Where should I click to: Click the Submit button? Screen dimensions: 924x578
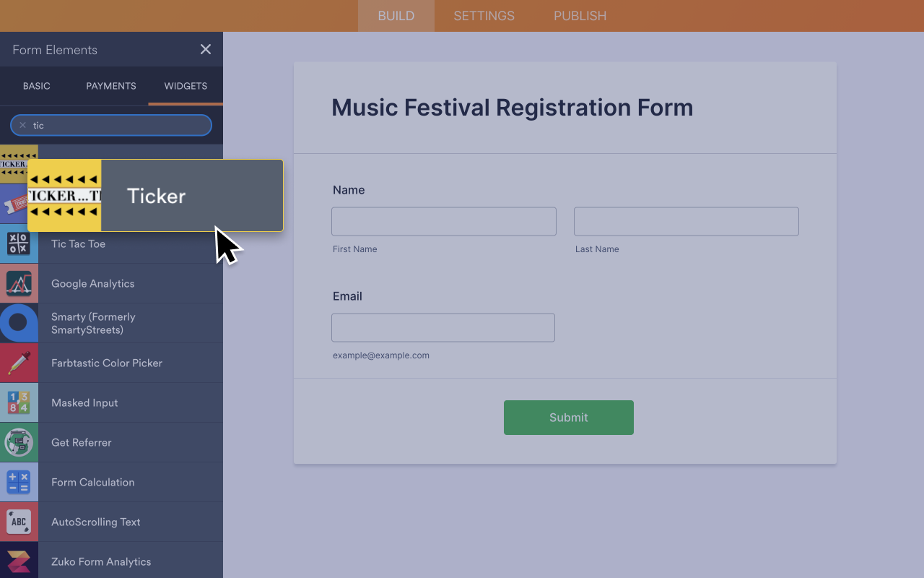(x=568, y=417)
